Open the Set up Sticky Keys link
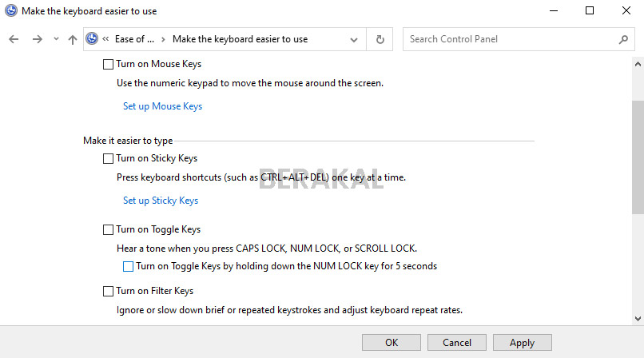 click(160, 201)
